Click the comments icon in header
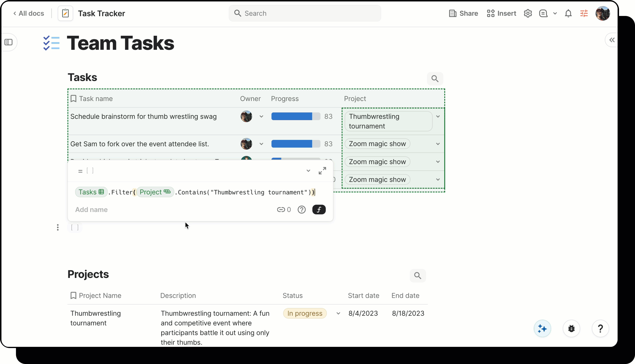This screenshot has width=635, height=364. coord(543,13)
